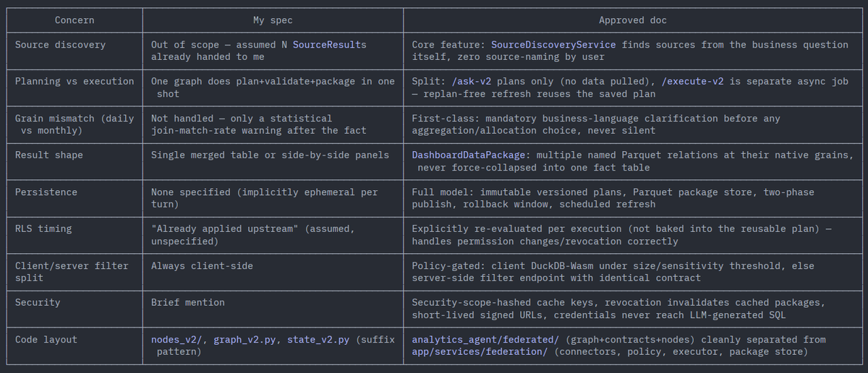Click 'None specified (implicitly ephemeral per turn)' cell
Viewport: 868px width, 373px height.
point(273,198)
